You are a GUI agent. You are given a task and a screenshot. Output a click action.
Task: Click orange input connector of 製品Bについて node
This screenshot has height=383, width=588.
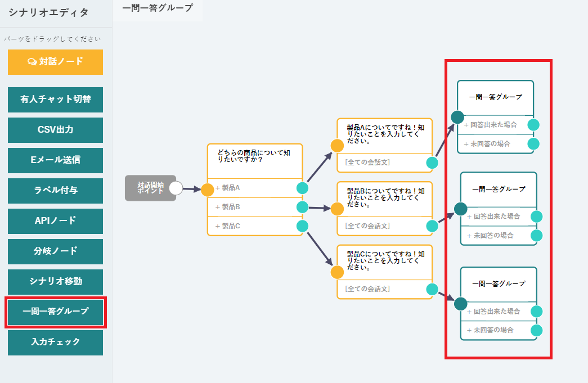click(x=337, y=209)
